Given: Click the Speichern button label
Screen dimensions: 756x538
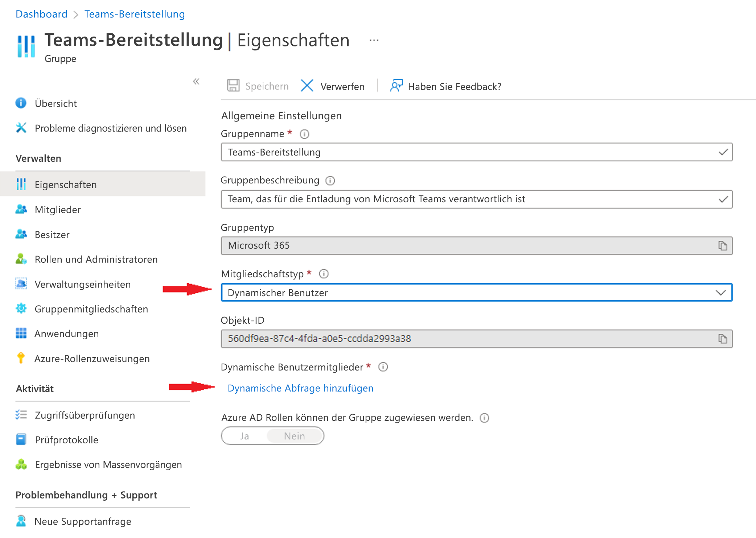Looking at the screenshot, I should point(267,86).
